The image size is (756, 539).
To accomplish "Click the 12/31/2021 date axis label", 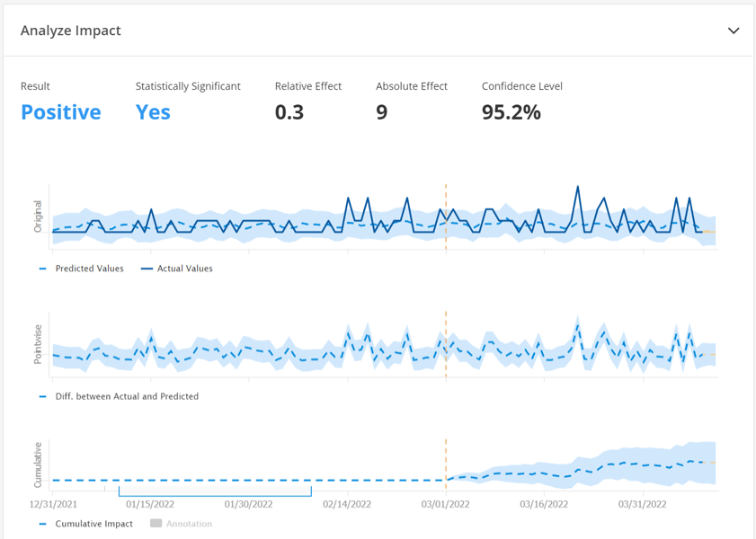I will 54,504.
